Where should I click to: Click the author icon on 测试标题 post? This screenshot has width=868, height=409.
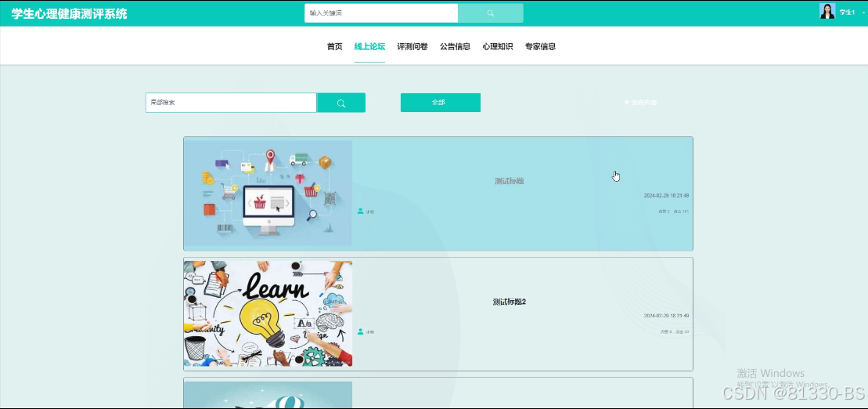tap(360, 211)
